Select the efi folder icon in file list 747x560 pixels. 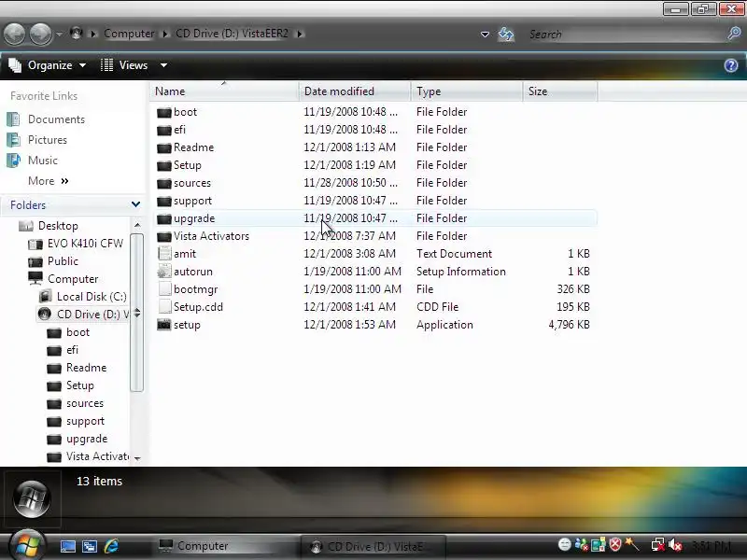pos(164,130)
